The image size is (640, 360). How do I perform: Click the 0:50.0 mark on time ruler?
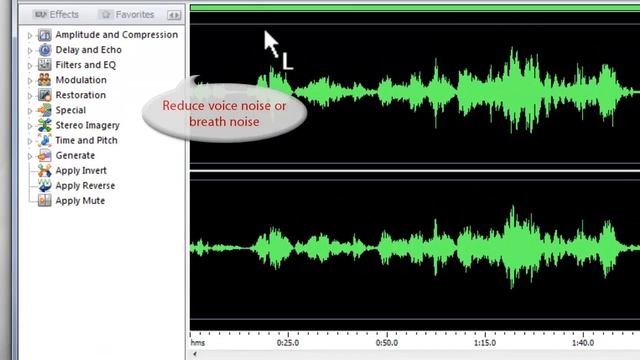pos(387,343)
